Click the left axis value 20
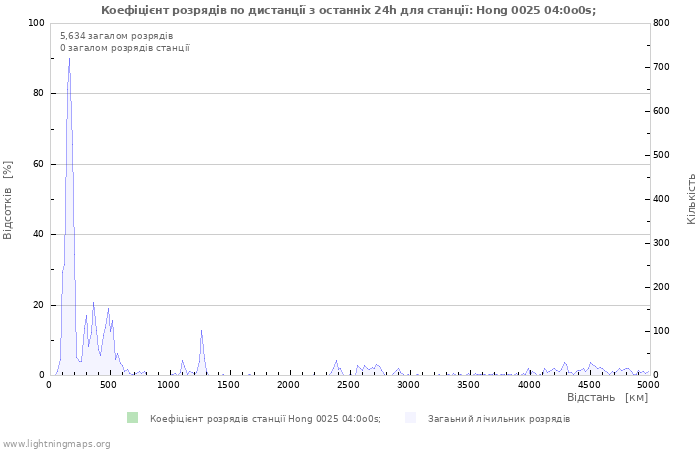700x450 pixels. (39, 305)
